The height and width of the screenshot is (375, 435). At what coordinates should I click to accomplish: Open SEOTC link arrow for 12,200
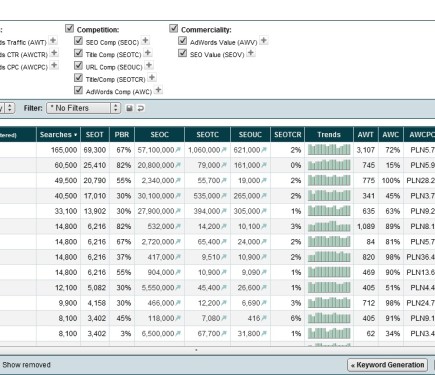pyautogui.click(x=224, y=303)
